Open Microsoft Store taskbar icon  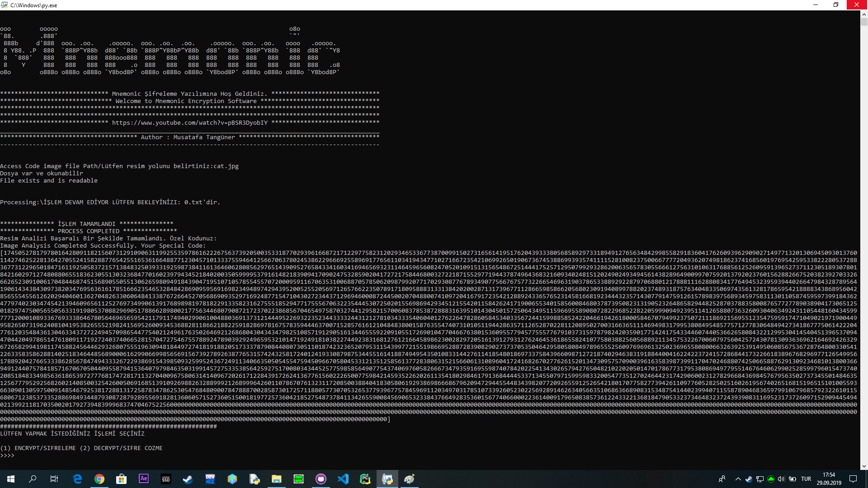122,479
